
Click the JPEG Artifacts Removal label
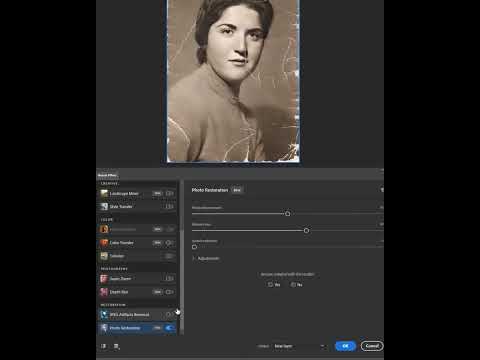[x=129, y=315]
